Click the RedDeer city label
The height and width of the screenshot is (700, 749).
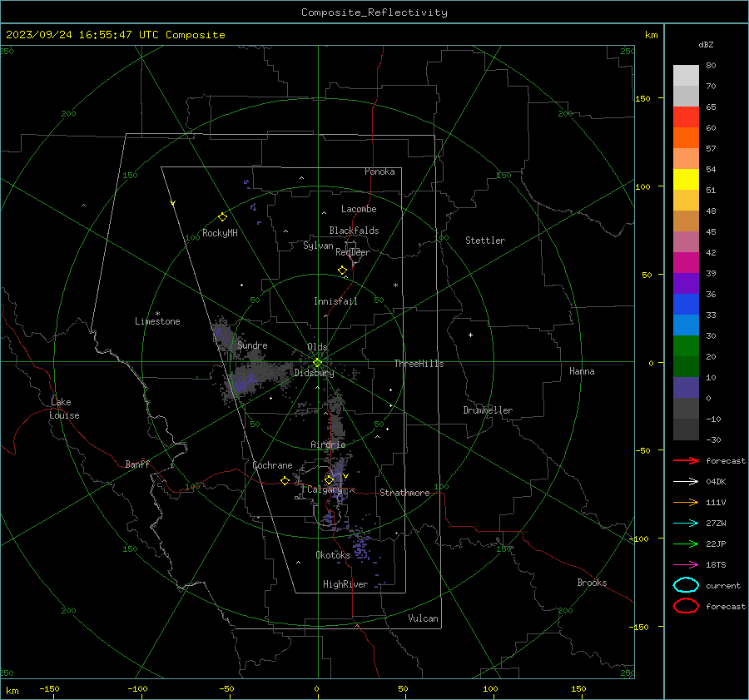pos(353,252)
